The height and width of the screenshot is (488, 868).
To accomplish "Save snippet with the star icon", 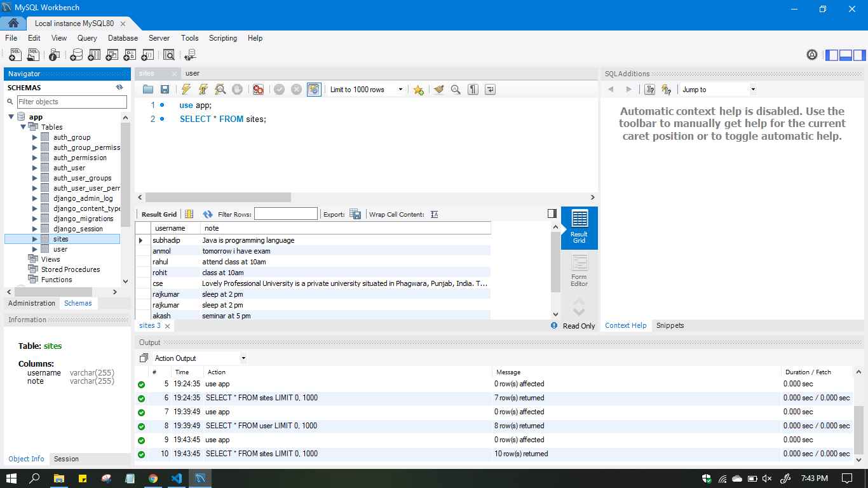I will pyautogui.click(x=418, y=90).
